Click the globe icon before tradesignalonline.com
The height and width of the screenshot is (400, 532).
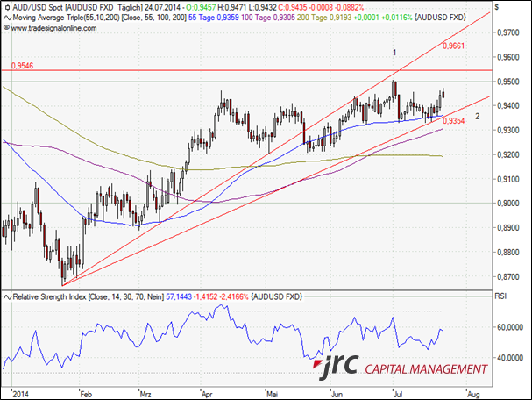click(6, 28)
